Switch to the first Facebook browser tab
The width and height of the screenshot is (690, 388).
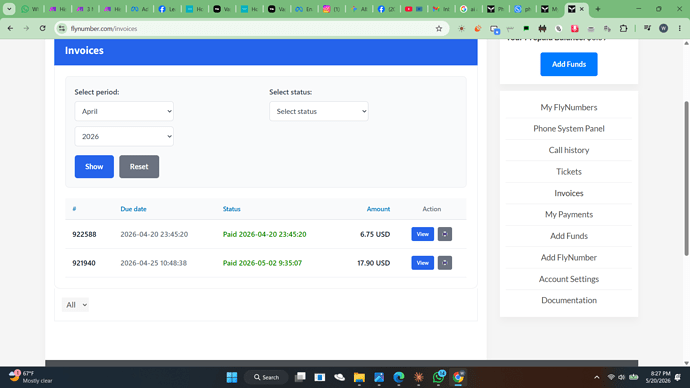[x=167, y=9]
